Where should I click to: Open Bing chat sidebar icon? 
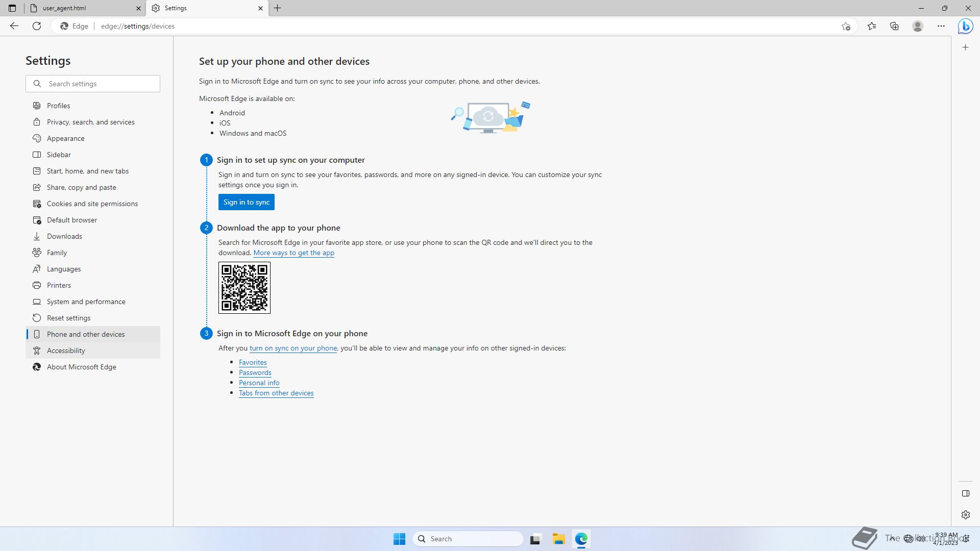pos(965,26)
